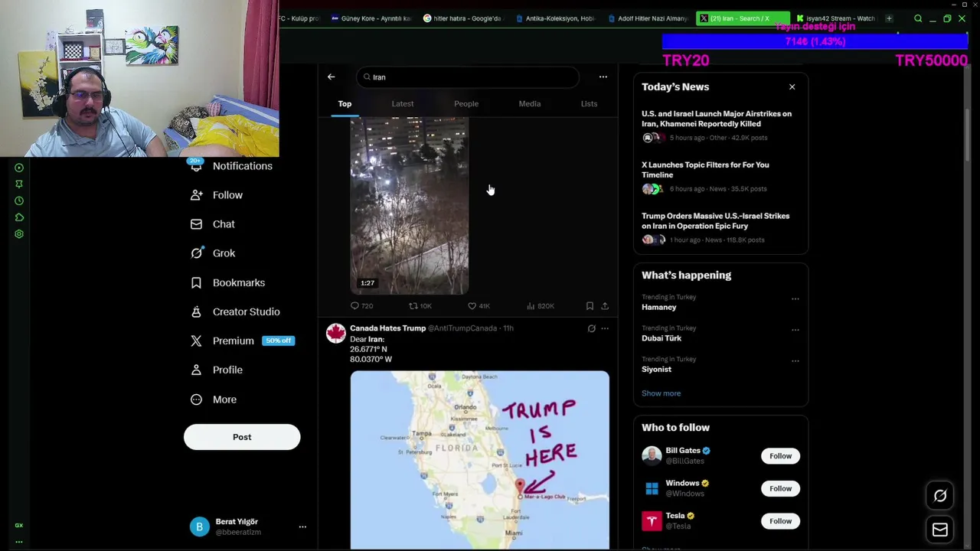The image size is (980, 551).
Task: Switch to the Media tab
Action: click(530, 104)
